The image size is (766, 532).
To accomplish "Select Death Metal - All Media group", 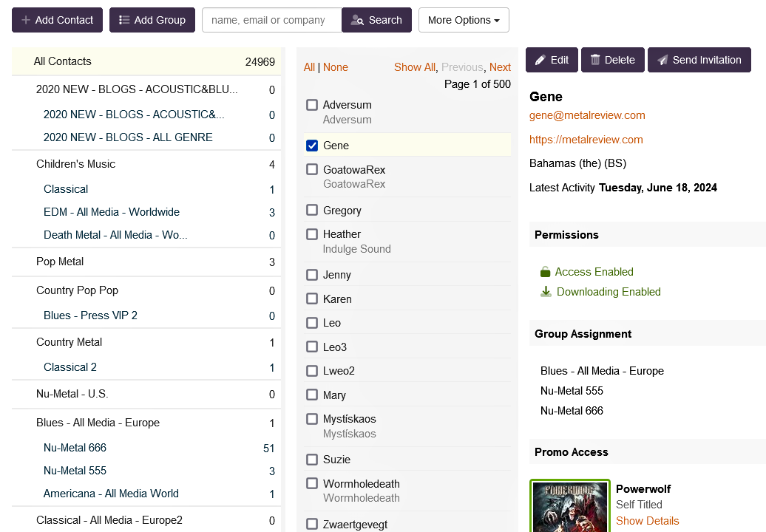I will pyautogui.click(x=146, y=235).
